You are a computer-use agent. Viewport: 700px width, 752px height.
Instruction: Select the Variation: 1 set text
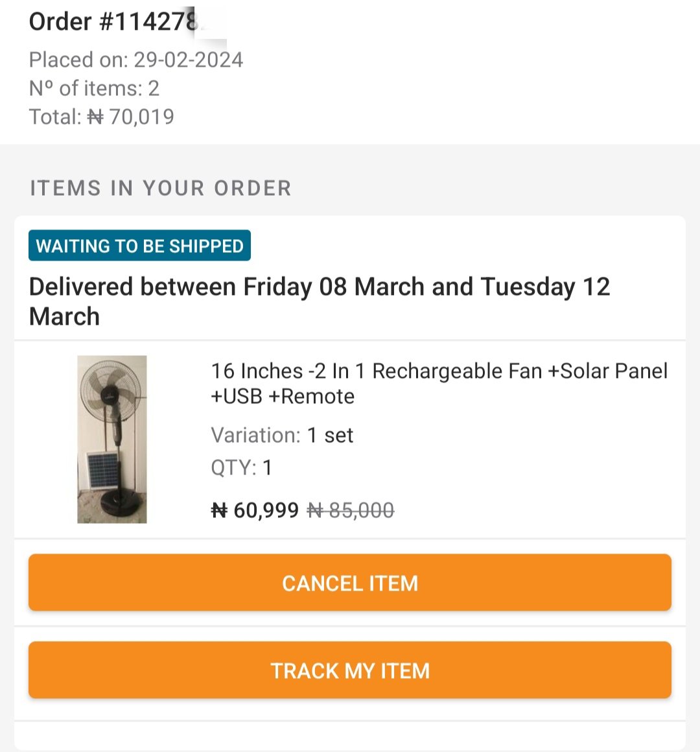(282, 436)
